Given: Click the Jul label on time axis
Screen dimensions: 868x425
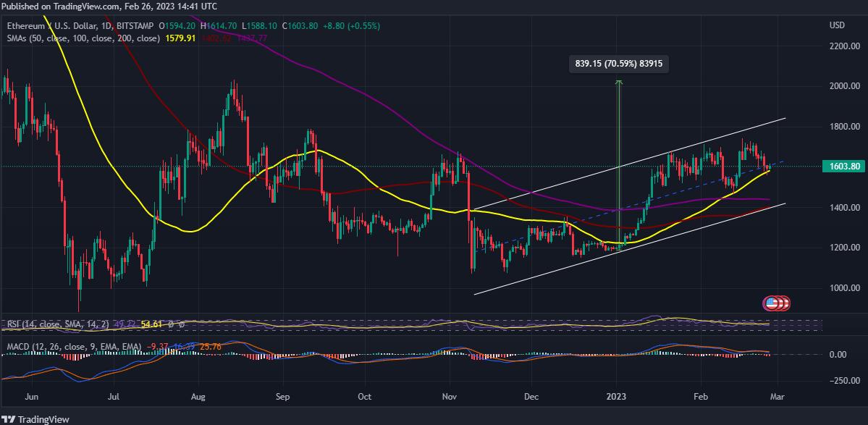Looking at the screenshot, I should tap(114, 397).
